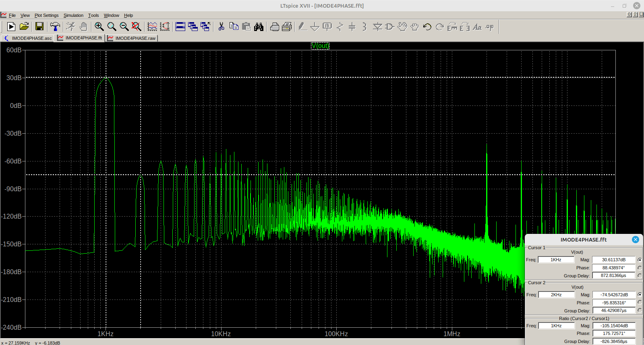644x345 pixels.
Task: Select Cursor 1 Group Delay radio button
Action: pyautogui.click(x=640, y=275)
